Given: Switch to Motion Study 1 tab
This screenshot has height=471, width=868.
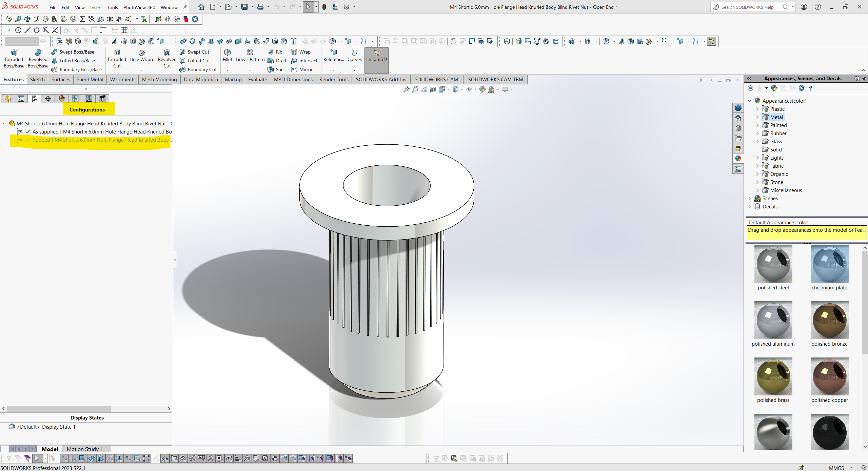Looking at the screenshot, I should 84,449.
